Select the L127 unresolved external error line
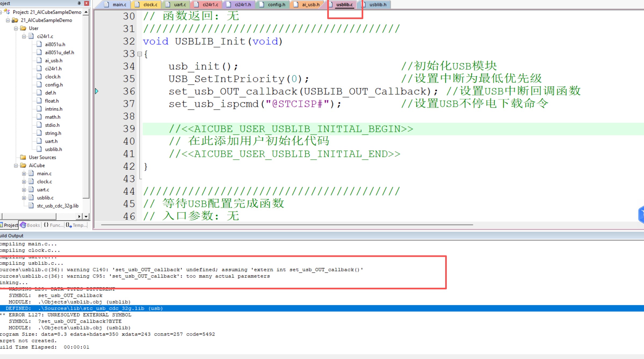This screenshot has height=359, width=644. tap(70, 315)
